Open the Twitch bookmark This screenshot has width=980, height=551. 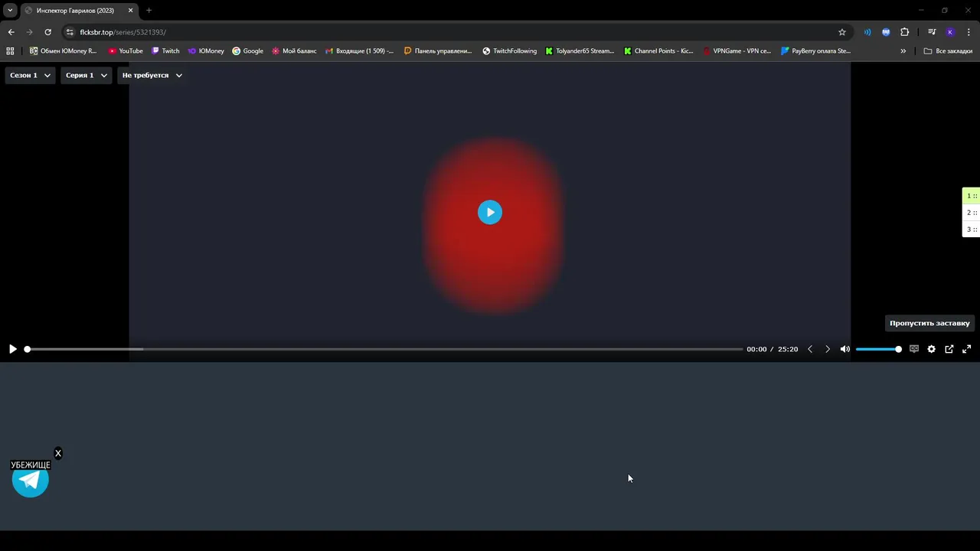tap(165, 51)
